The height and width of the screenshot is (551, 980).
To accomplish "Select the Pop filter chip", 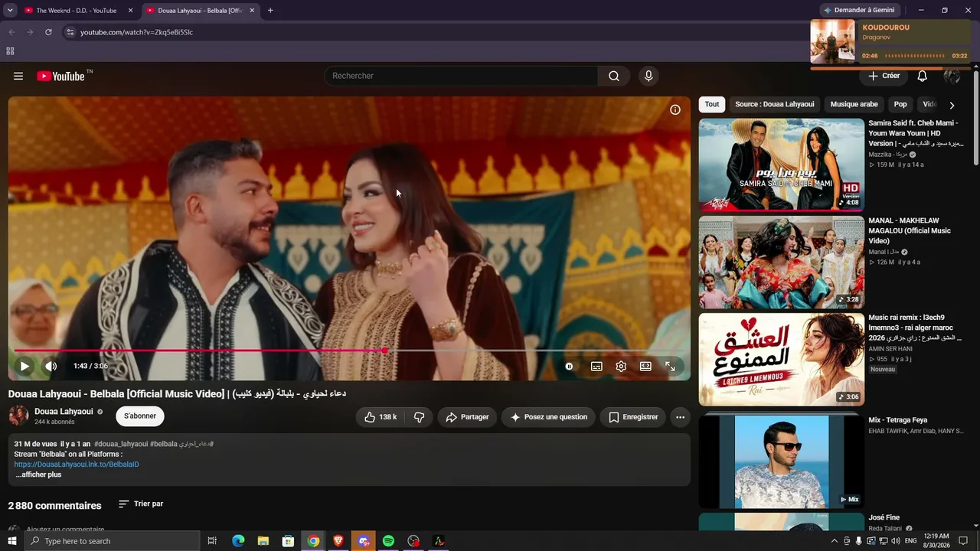I will point(900,104).
